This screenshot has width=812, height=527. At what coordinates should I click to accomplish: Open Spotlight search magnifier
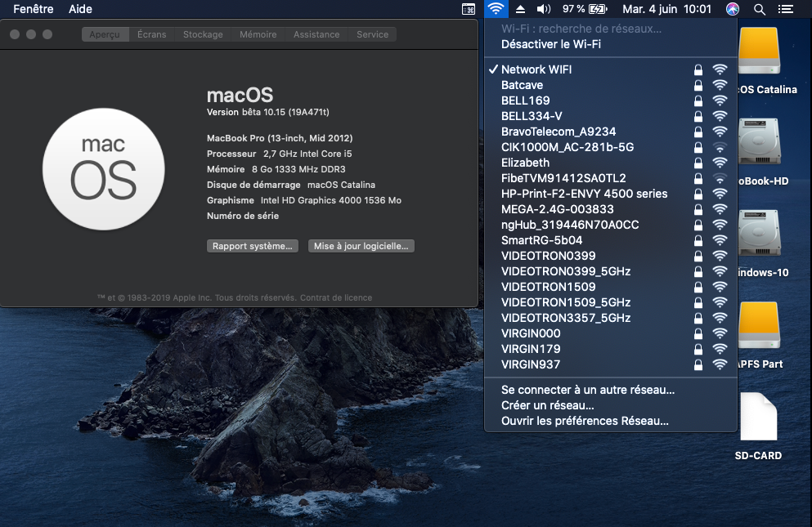click(759, 9)
